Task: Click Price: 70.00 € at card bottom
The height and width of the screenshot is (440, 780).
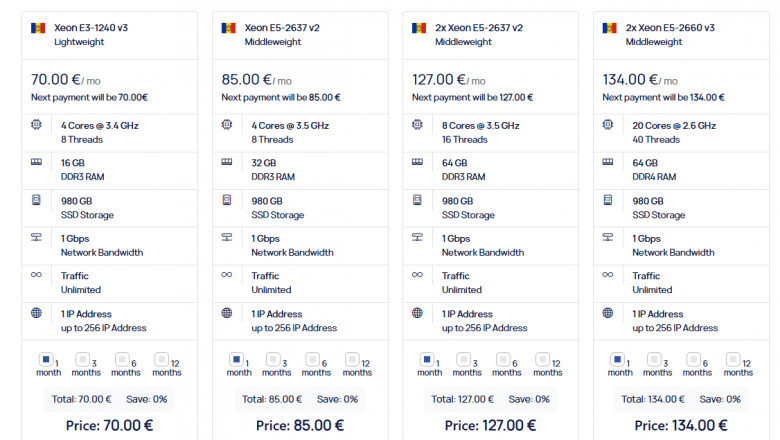Action: click(x=109, y=426)
